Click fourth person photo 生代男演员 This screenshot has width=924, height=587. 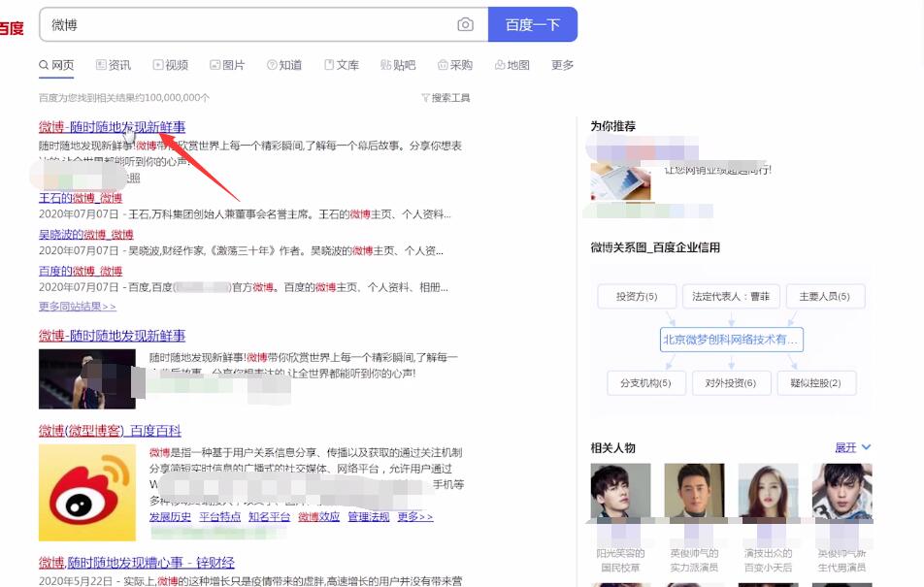click(841, 492)
